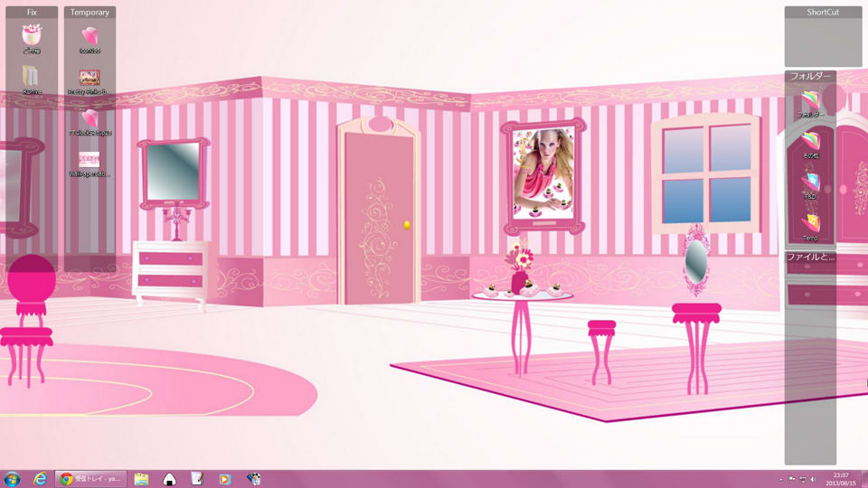Open the folder icon in Fix panel
The width and height of the screenshot is (868, 488).
click(32, 76)
